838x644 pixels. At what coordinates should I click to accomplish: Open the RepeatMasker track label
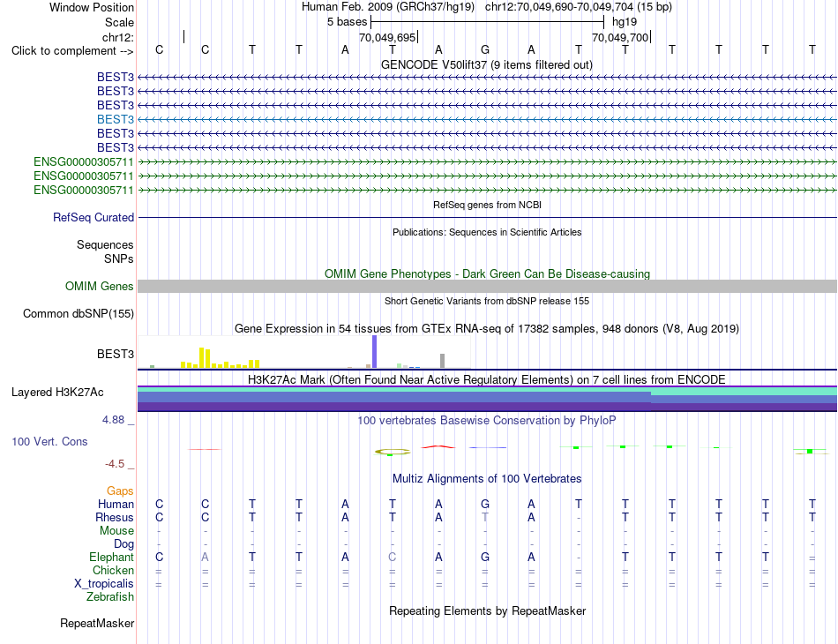(97, 623)
